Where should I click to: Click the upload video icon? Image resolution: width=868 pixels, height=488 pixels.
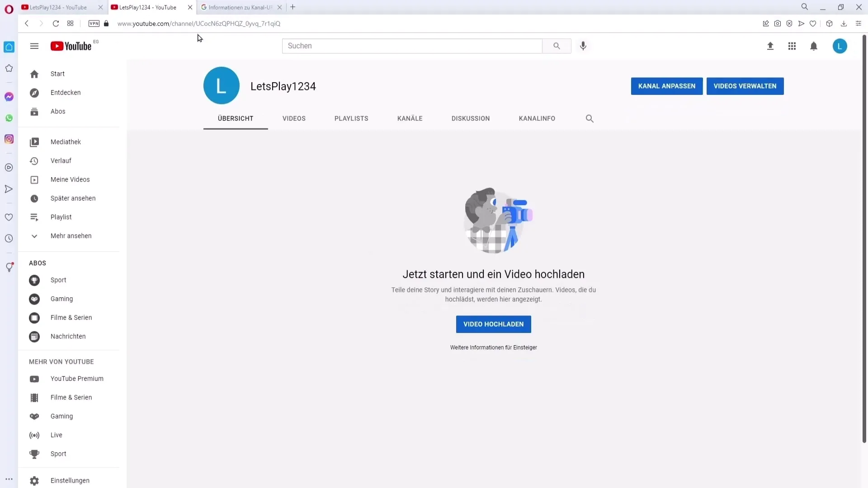[769, 46]
